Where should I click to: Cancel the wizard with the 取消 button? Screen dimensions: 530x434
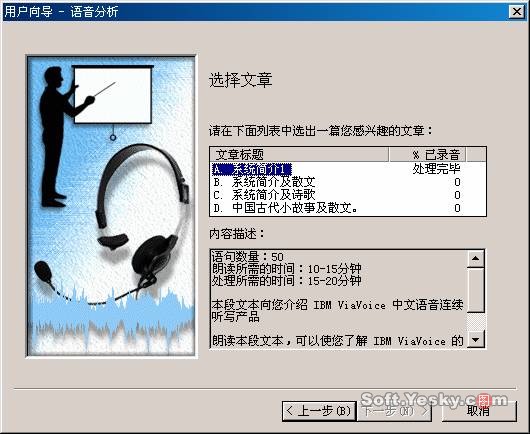point(479,411)
